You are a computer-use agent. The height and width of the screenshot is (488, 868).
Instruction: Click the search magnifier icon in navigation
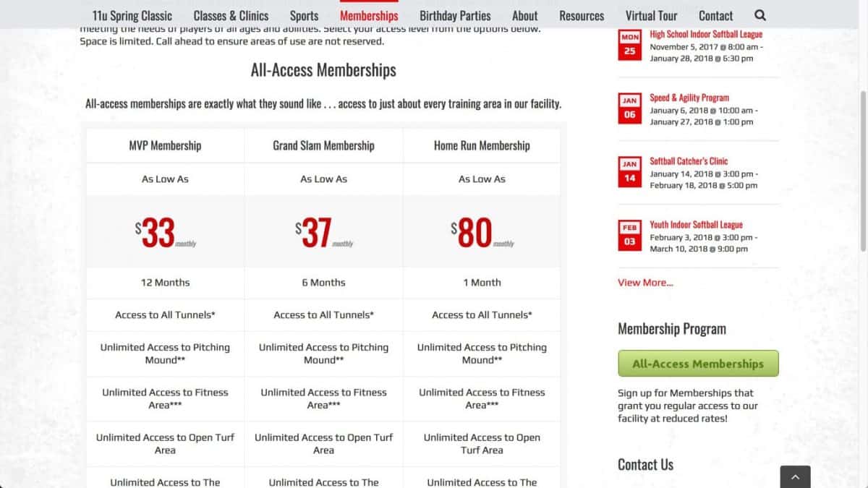pyautogui.click(x=759, y=15)
